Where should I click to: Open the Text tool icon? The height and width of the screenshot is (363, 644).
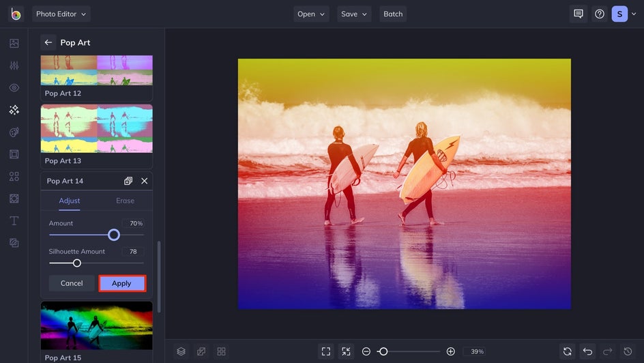(14, 220)
